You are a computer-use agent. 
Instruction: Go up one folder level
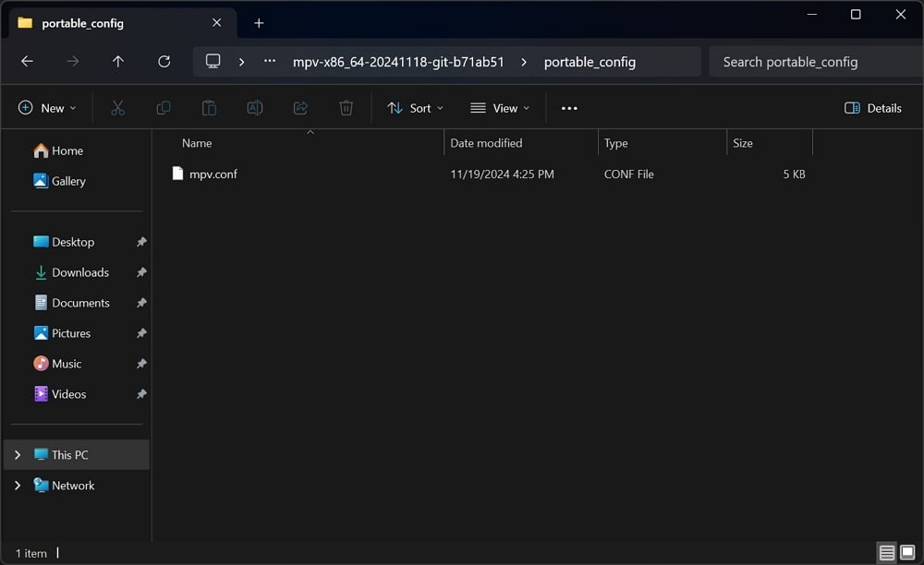point(118,62)
